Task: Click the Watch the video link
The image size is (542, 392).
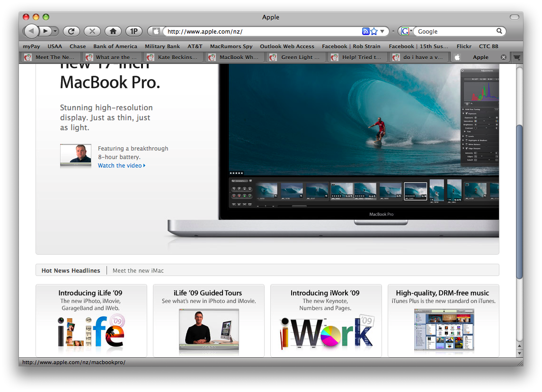Action: click(x=122, y=166)
